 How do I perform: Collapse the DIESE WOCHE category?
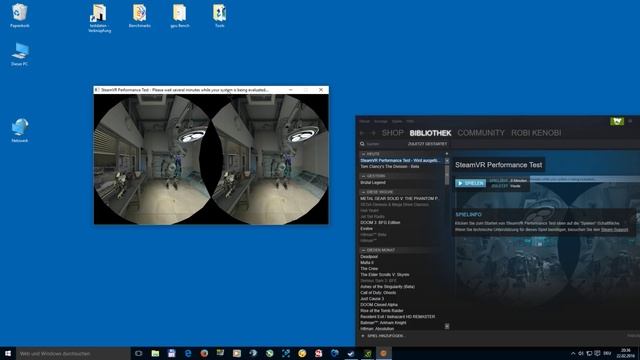pos(363,192)
